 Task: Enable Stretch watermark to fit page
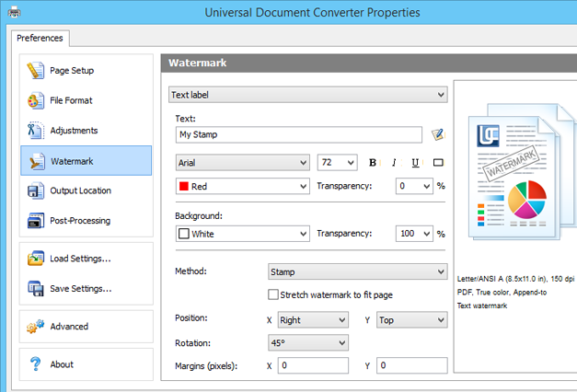273,294
